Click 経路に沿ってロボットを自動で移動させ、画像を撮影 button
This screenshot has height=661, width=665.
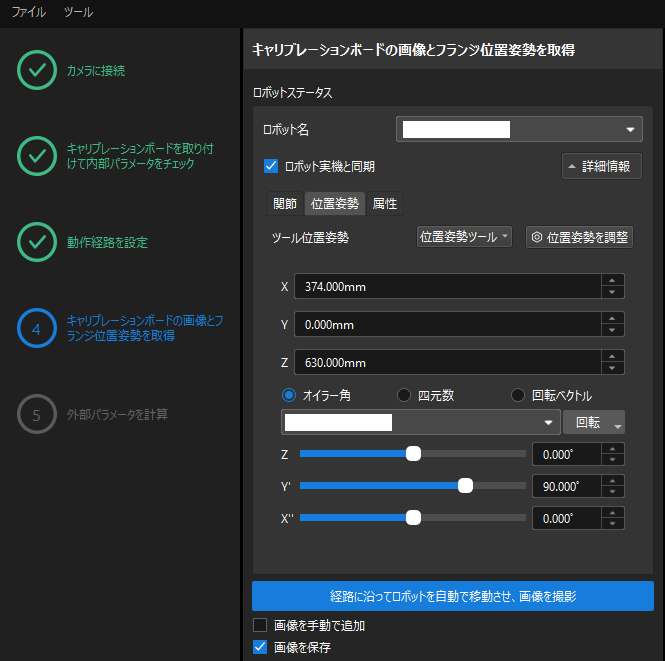pos(452,596)
